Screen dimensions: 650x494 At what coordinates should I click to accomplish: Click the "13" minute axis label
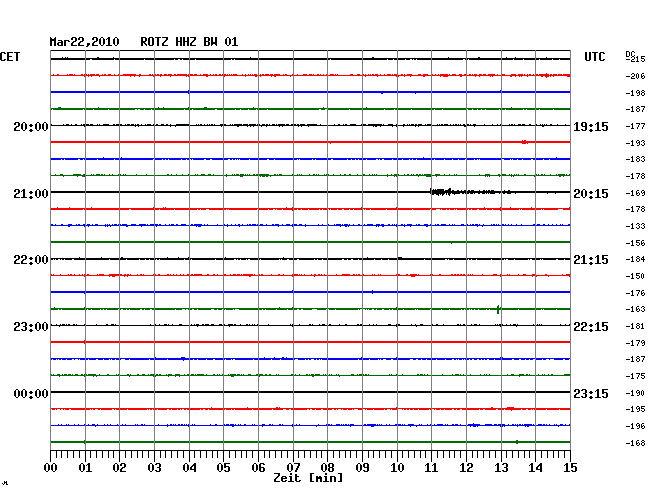[501, 468]
